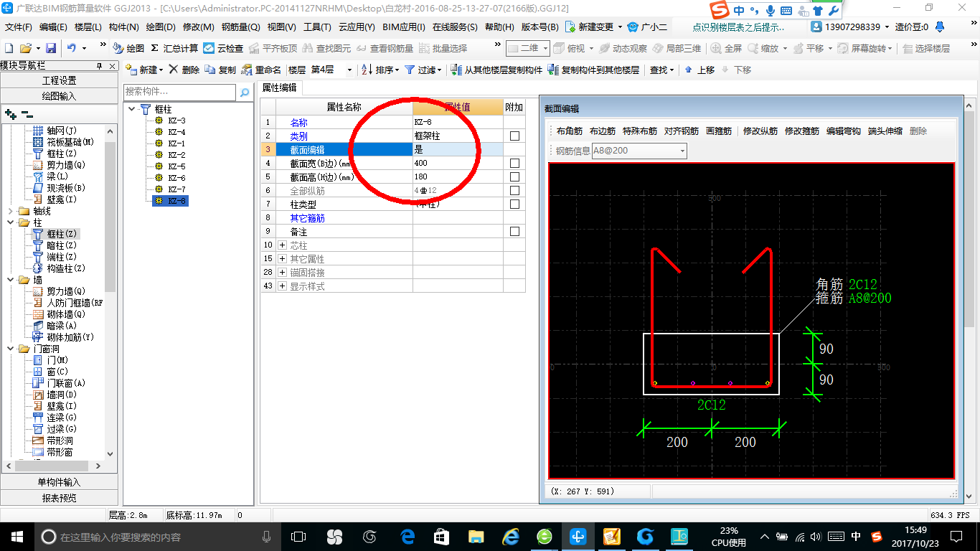The width and height of the screenshot is (980, 551).
Task: Expand 锚固搭接 property group
Action: [282, 273]
